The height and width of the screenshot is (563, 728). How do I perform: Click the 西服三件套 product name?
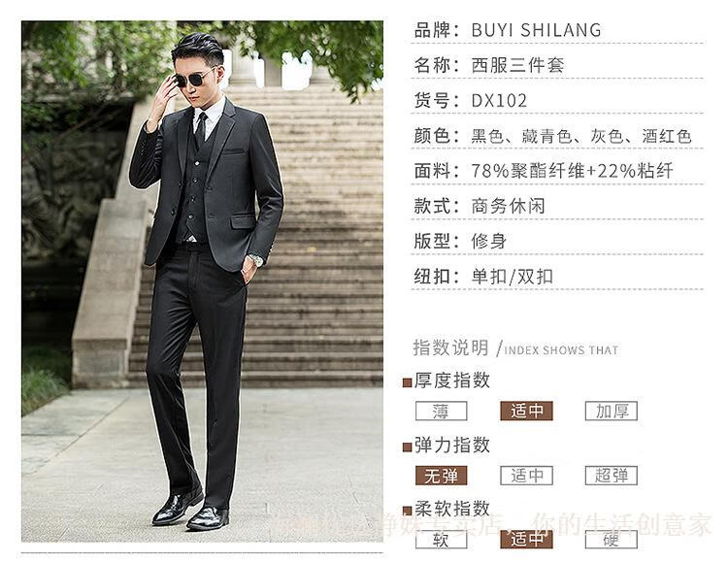(517, 65)
